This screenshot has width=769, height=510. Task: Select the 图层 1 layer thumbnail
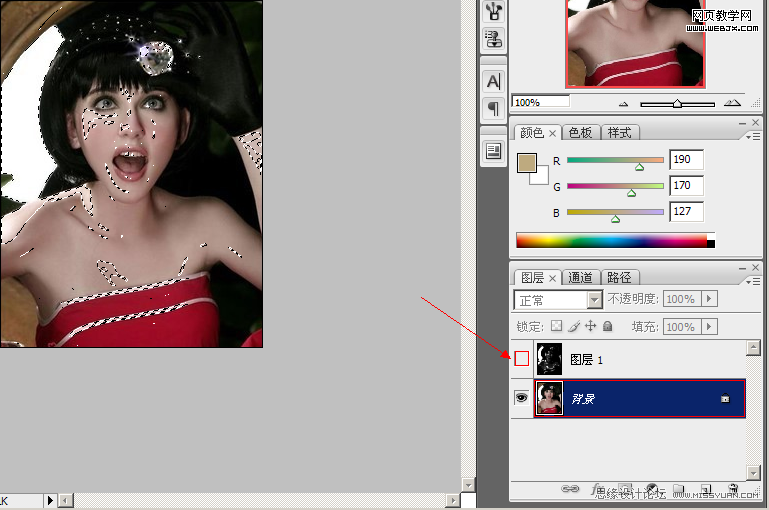(550, 359)
